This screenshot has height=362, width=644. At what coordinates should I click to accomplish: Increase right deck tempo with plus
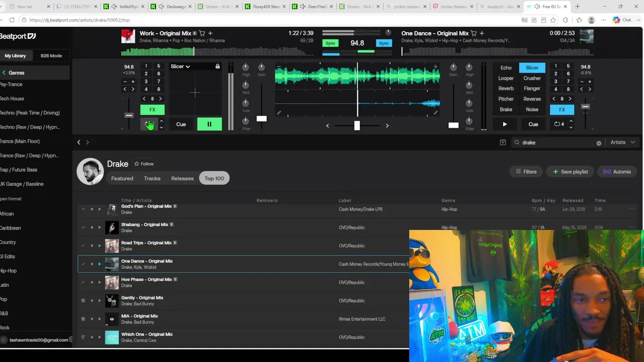590,81
